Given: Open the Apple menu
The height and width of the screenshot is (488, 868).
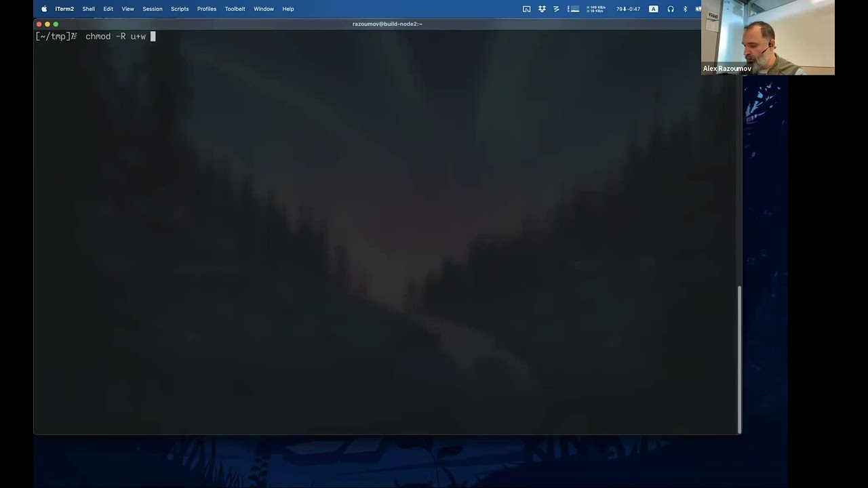Looking at the screenshot, I should pos(44,9).
